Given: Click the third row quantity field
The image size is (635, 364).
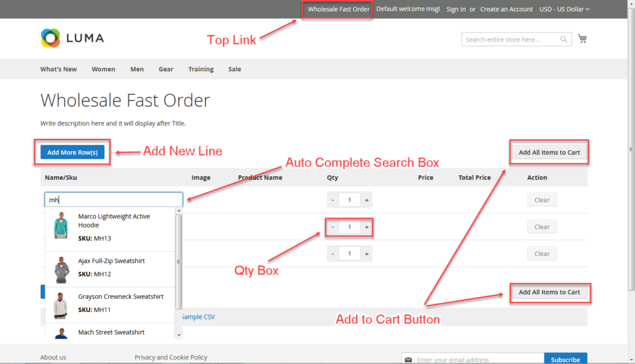Looking at the screenshot, I should [x=350, y=254].
